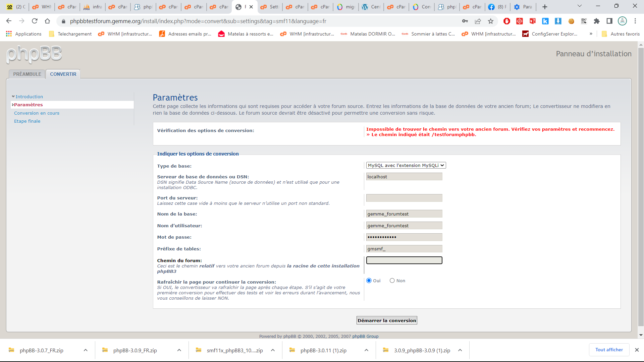Open the Applications bookmarks grid icon

click(9, 34)
